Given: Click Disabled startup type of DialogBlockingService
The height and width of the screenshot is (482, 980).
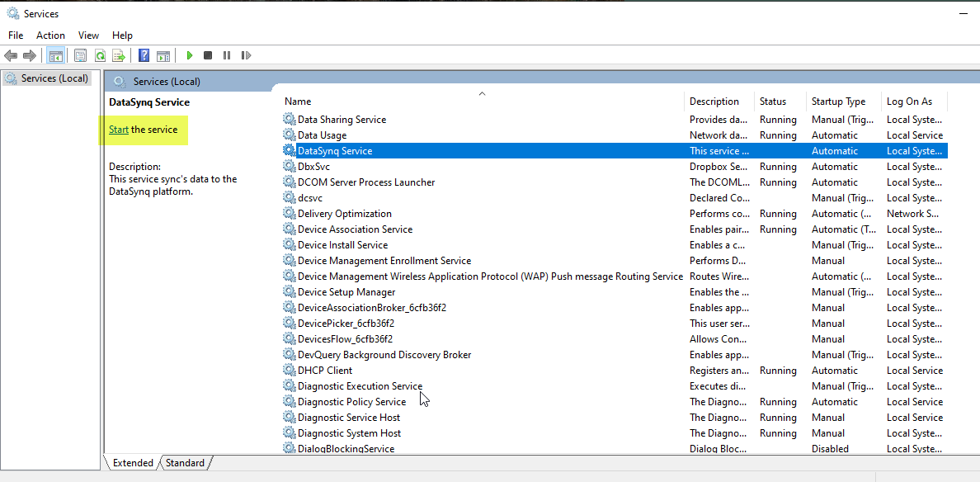Looking at the screenshot, I should pyautogui.click(x=830, y=448).
